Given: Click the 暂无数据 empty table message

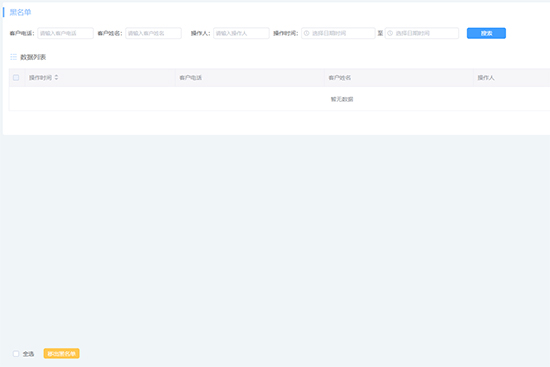Looking at the screenshot, I should [x=342, y=99].
